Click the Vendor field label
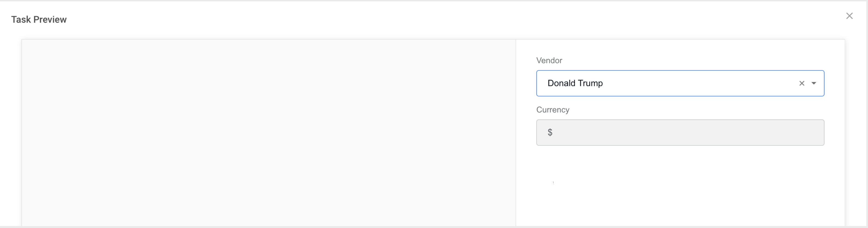 coord(549,61)
